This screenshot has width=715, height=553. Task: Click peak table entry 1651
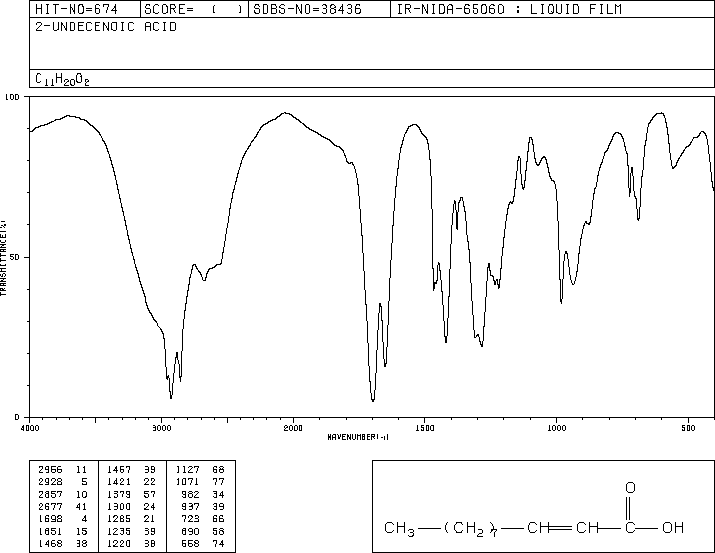tap(51, 532)
